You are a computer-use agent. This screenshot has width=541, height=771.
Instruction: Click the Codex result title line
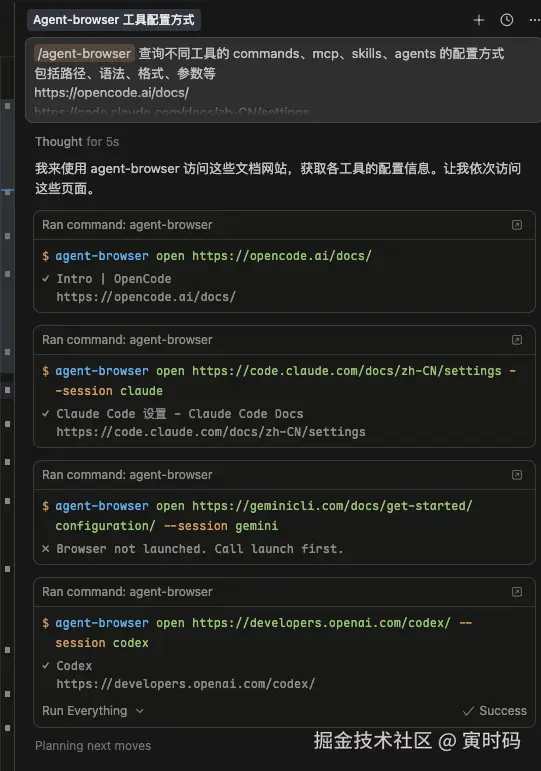(x=74, y=666)
